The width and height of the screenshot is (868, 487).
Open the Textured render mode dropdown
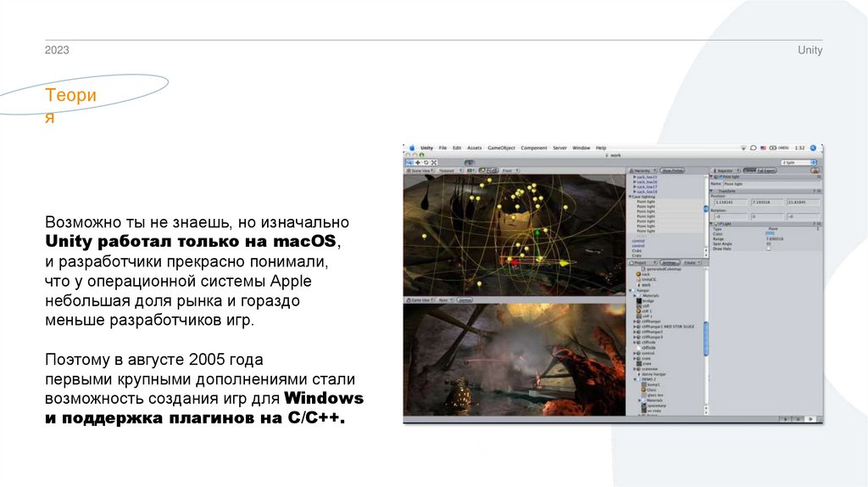tap(449, 171)
